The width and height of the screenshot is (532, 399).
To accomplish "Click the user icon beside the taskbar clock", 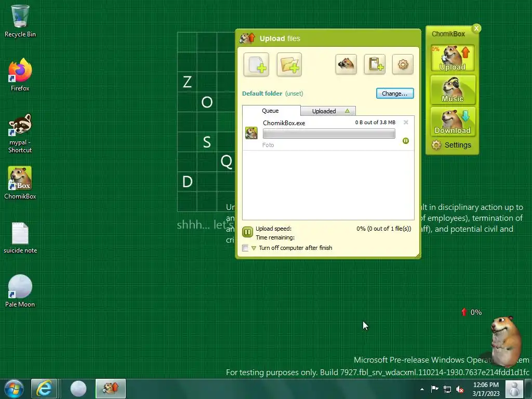I will click(x=514, y=389).
